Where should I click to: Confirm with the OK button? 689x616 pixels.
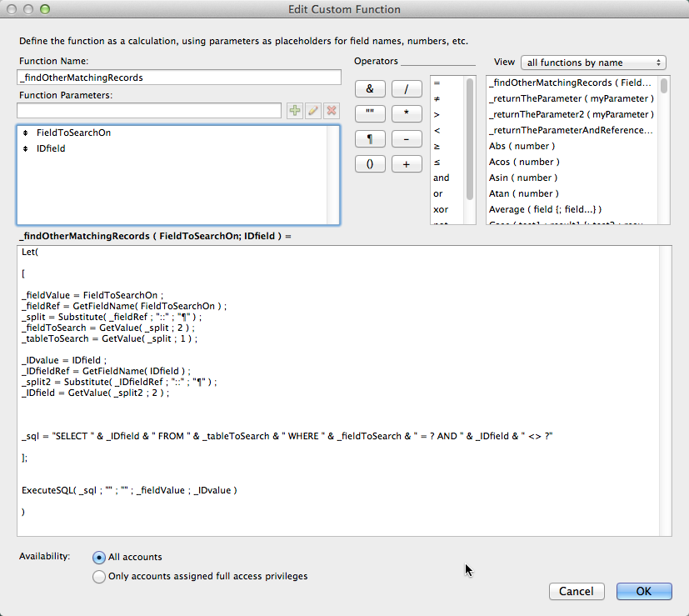643,591
